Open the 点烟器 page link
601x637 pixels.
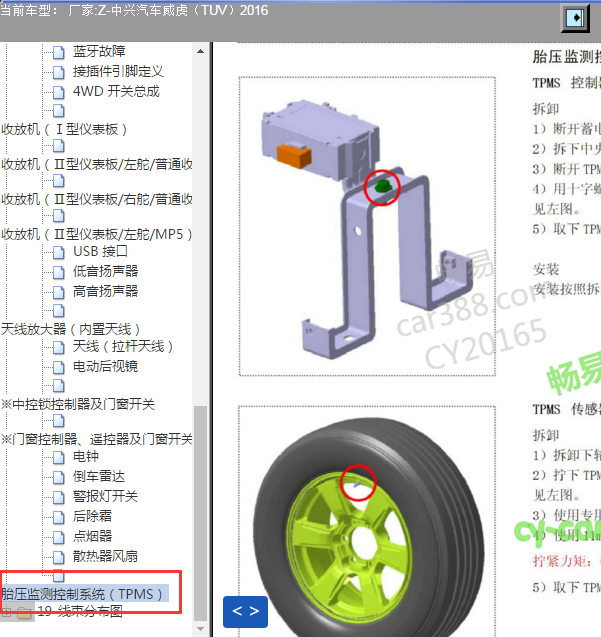coord(92,536)
